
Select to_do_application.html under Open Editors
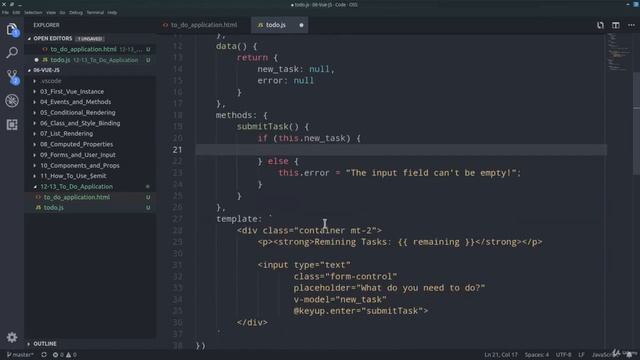[83, 49]
